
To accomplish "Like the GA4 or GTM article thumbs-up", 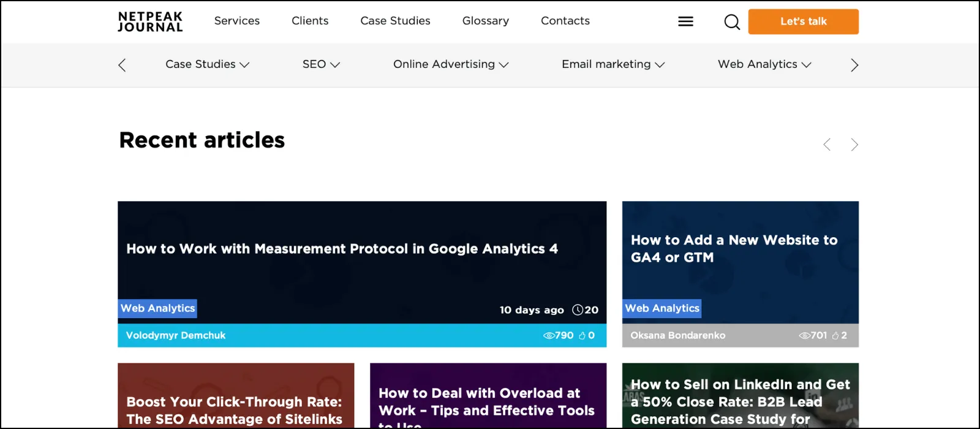I will coord(835,335).
